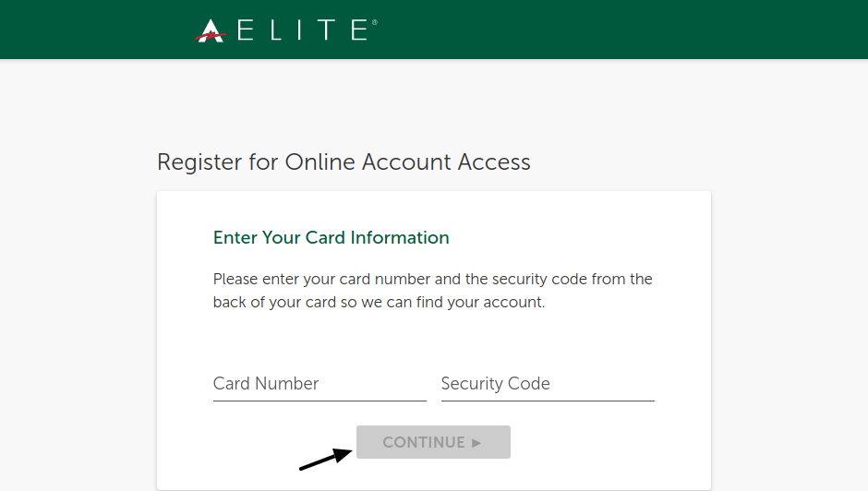Focus the Security Code input field
Image resolution: width=868 pixels, height=491 pixels.
click(548, 384)
